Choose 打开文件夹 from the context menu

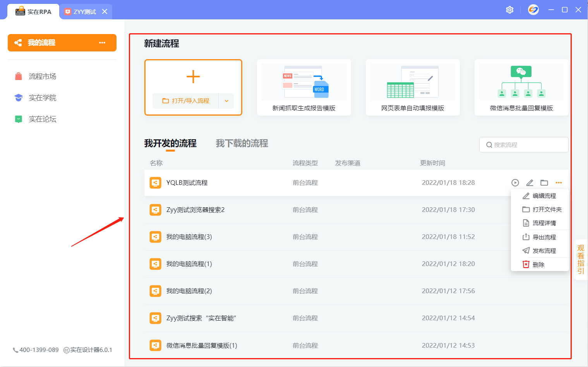click(540, 210)
